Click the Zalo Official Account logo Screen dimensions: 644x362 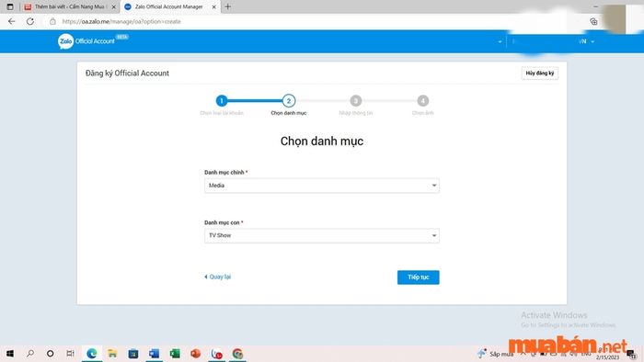[x=93, y=41]
